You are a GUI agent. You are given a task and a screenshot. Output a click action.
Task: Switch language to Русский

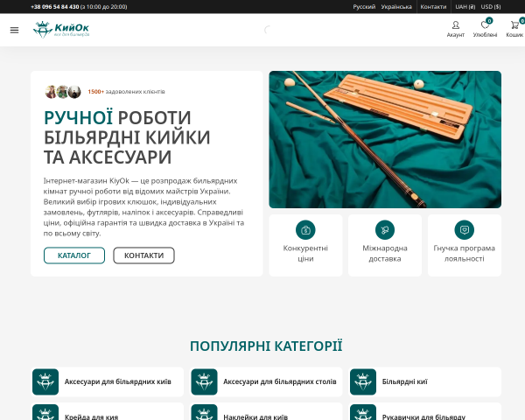pyautogui.click(x=364, y=7)
